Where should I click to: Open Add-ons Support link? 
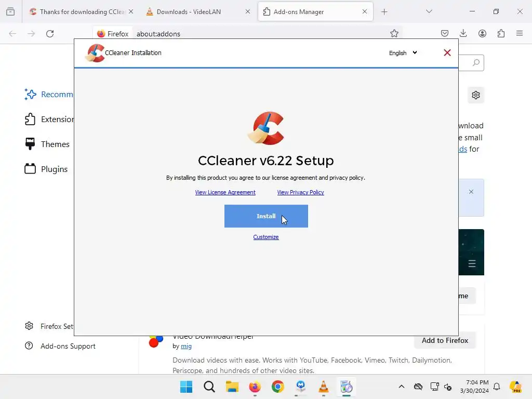click(x=60, y=346)
